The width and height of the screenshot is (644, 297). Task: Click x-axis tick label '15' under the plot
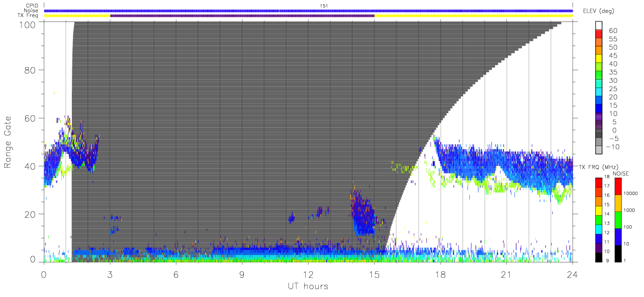tap(374, 274)
